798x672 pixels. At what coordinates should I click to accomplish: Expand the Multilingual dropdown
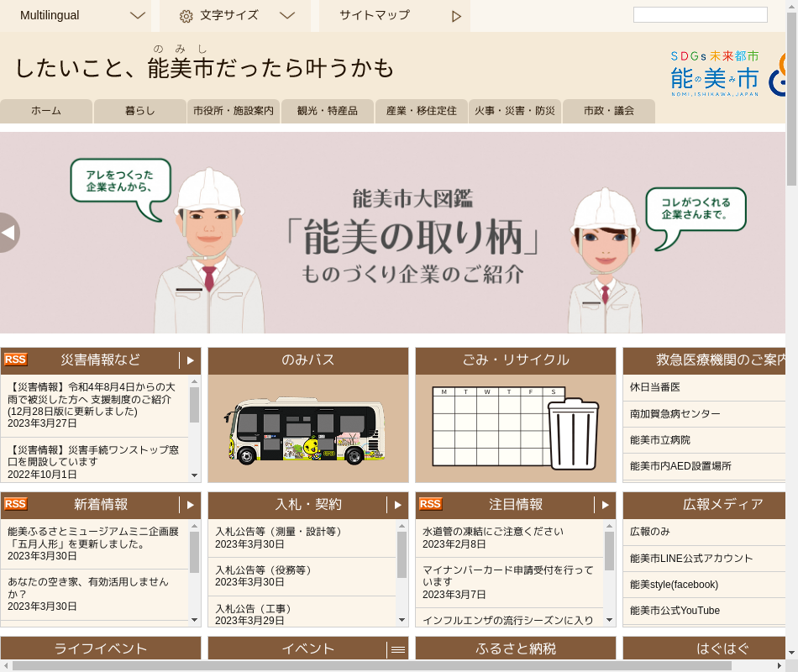(x=138, y=15)
